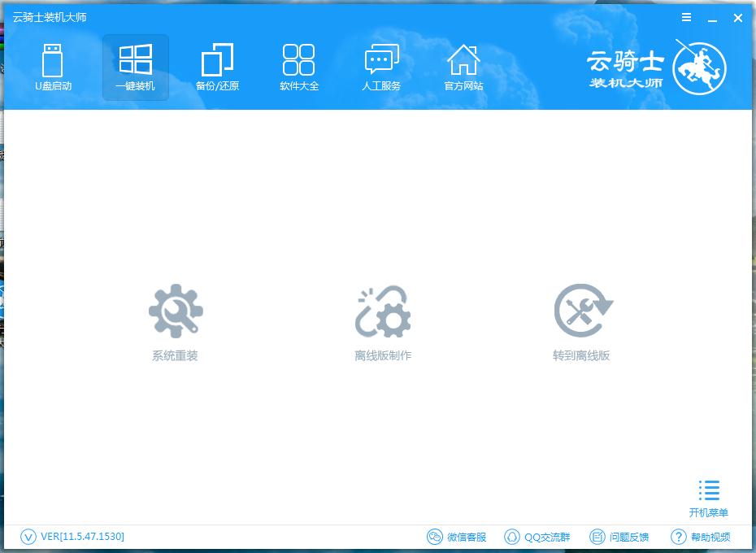The height and width of the screenshot is (553, 756).
Task: Click the version check V icon
Action: click(x=28, y=537)
